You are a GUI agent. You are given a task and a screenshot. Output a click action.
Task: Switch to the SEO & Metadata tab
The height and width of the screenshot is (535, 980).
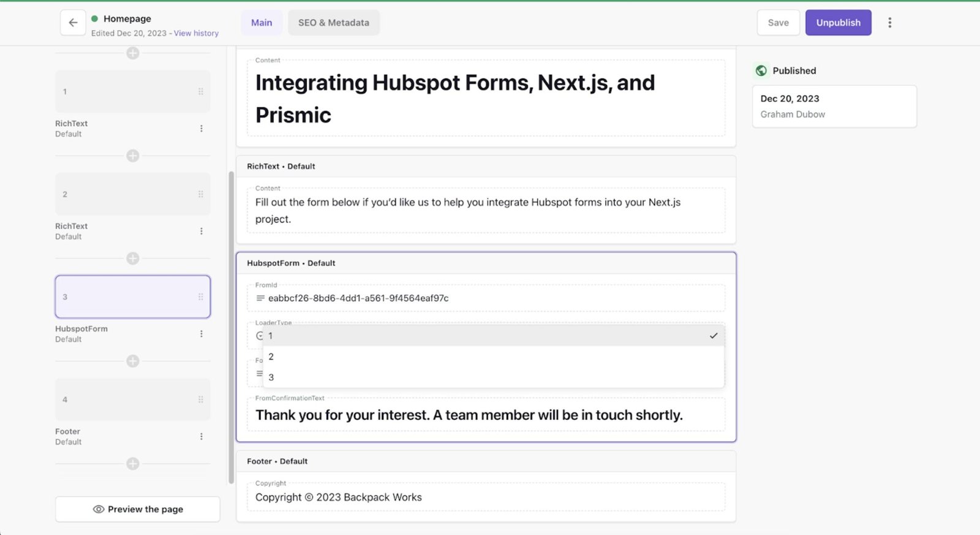click(x=333, y=22)
